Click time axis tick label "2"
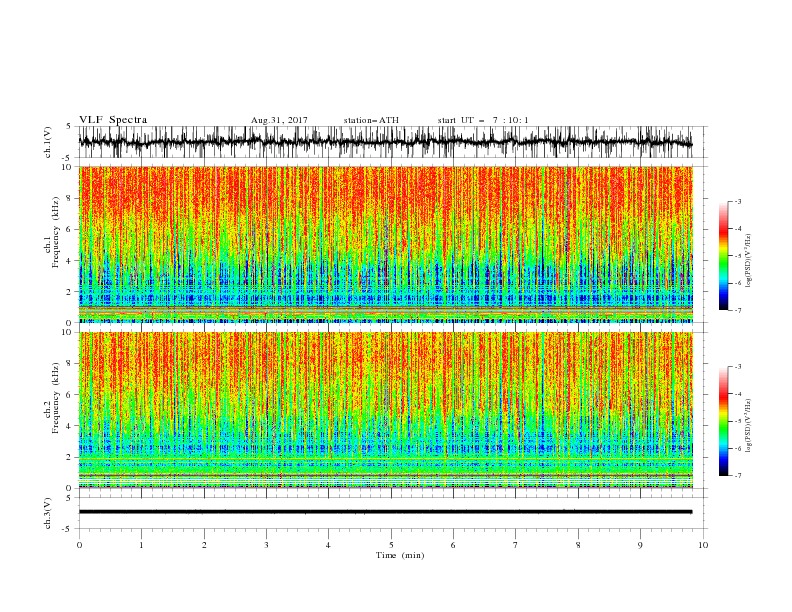Viewport: 792px width, 612px height. [x=204, y=545]
